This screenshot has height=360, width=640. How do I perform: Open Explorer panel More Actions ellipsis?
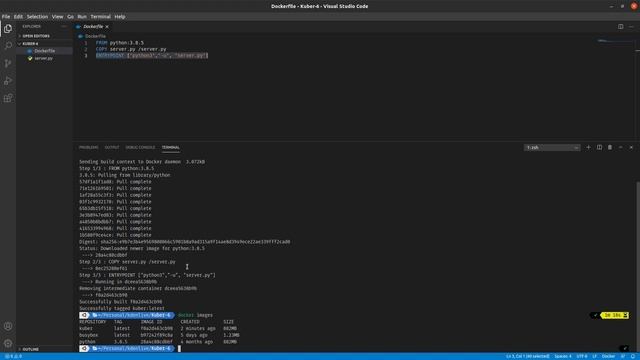pos(64,27)
